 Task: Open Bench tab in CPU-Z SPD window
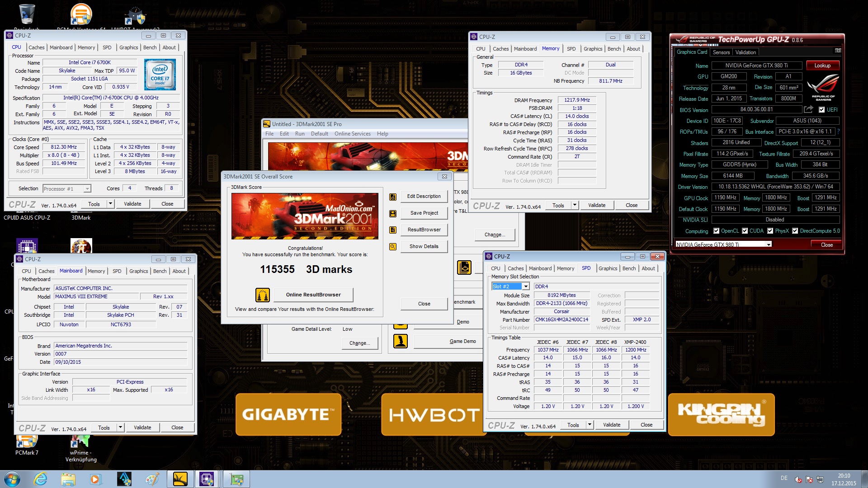pyautogui.click(x=629, y=268)
